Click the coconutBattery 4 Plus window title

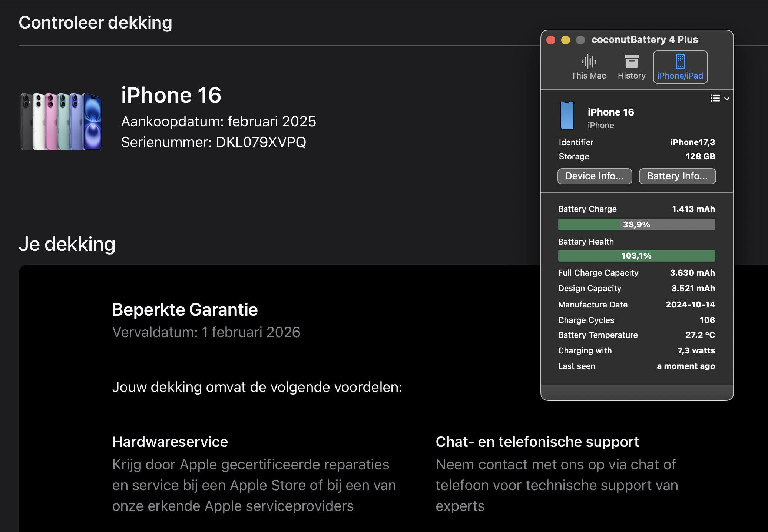[x=645, y=40]
